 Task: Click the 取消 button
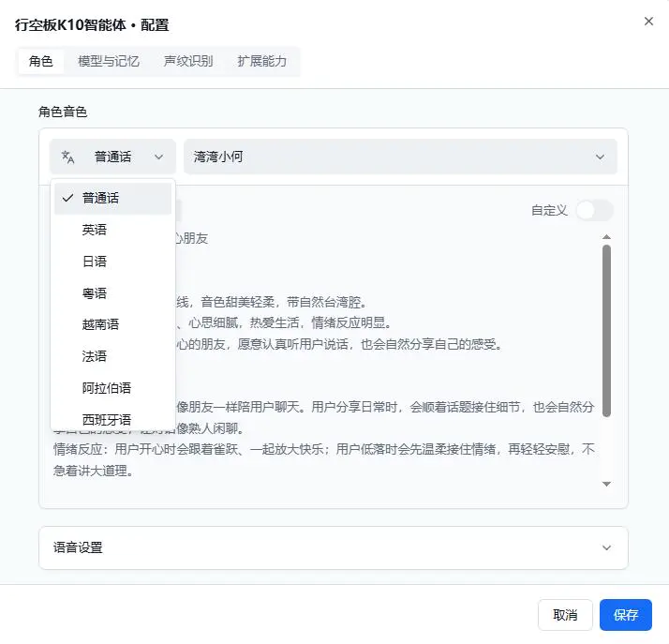pyautogui.click(x=565, y=615)
